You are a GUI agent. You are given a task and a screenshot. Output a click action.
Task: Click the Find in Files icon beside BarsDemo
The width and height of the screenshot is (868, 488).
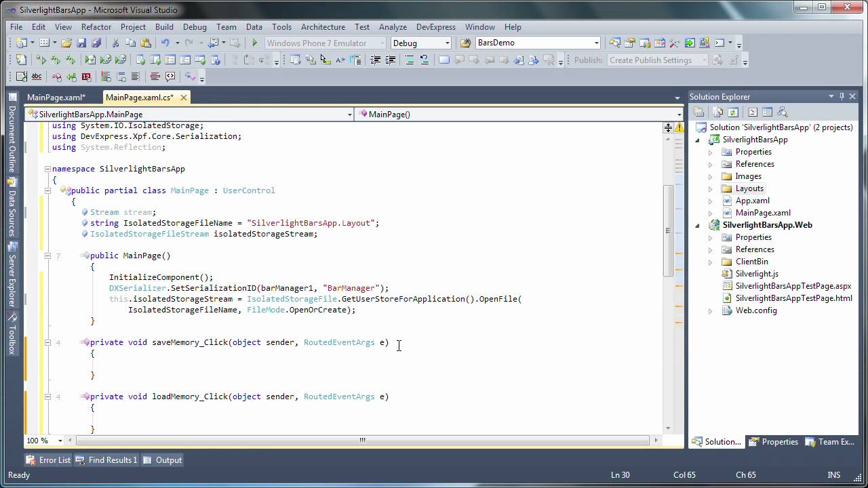click(x=465, y=43)
